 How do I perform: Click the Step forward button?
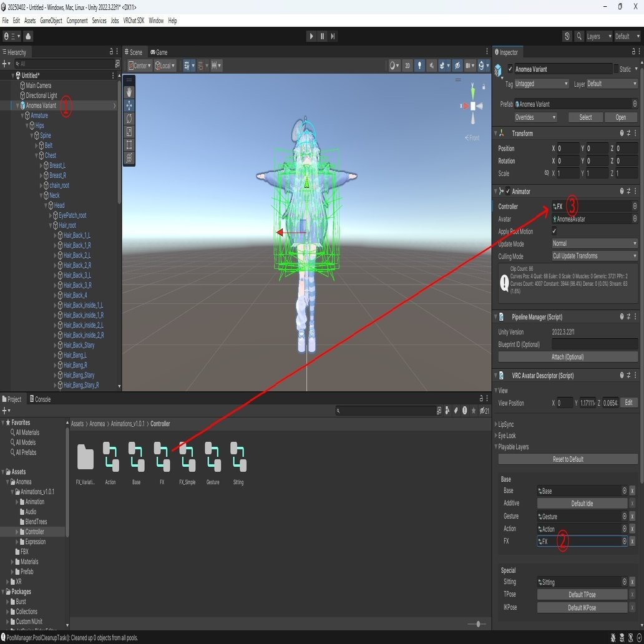[333, 36]
